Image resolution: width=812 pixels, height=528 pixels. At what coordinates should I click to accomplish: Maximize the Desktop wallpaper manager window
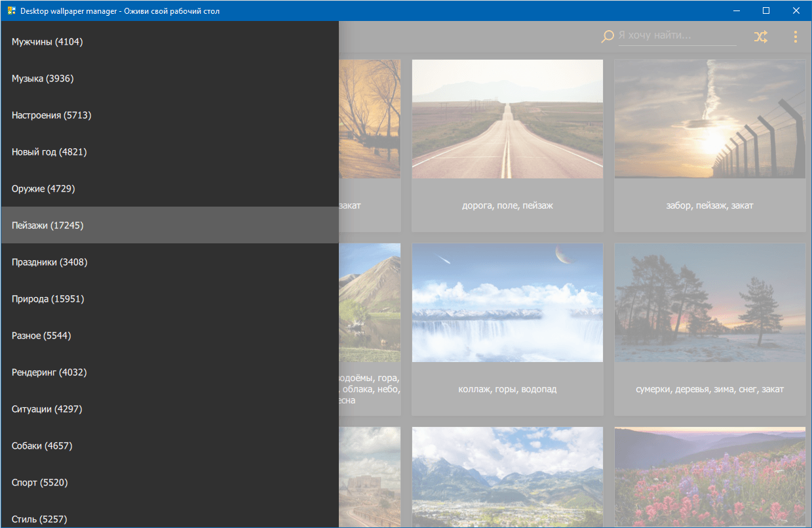coord(766,10)
